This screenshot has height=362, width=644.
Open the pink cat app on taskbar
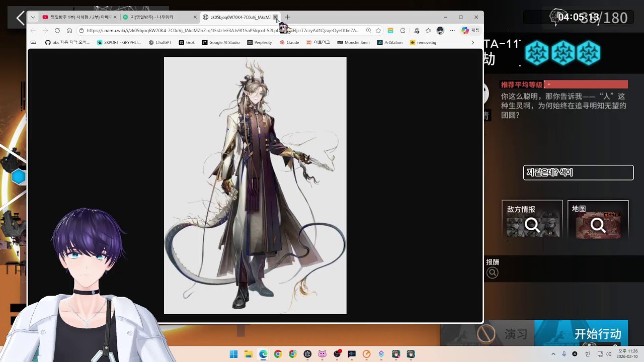[322, 354]
